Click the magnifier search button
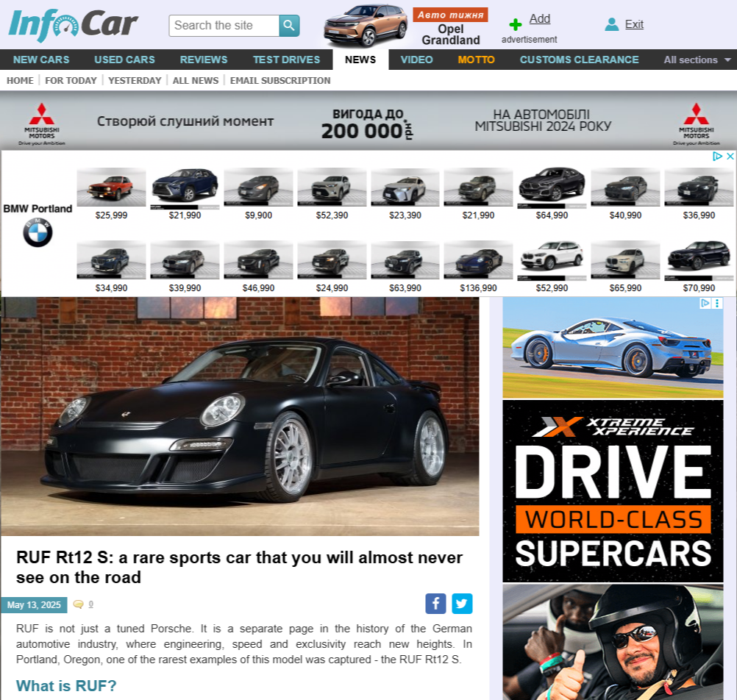 coord(289,26)
